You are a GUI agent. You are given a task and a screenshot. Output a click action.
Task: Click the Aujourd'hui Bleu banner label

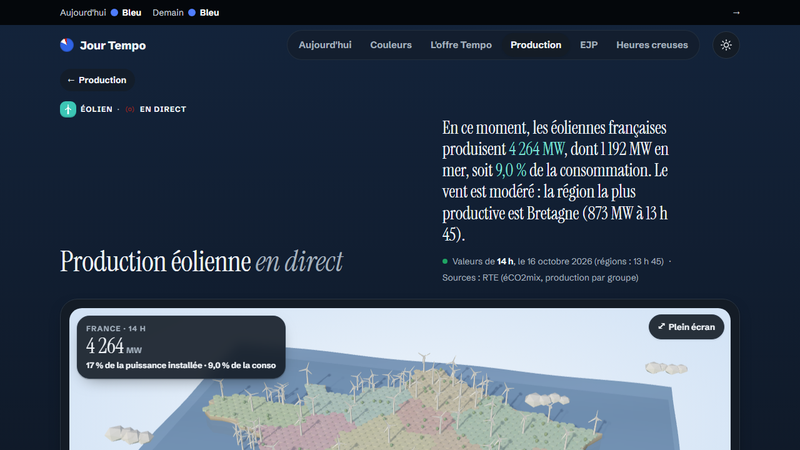(101, 13)
